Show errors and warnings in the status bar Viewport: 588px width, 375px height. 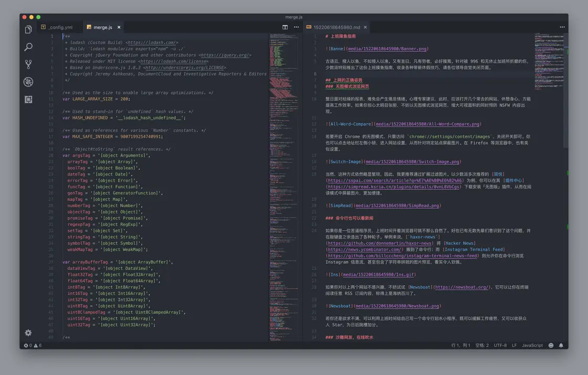[33, 346]
